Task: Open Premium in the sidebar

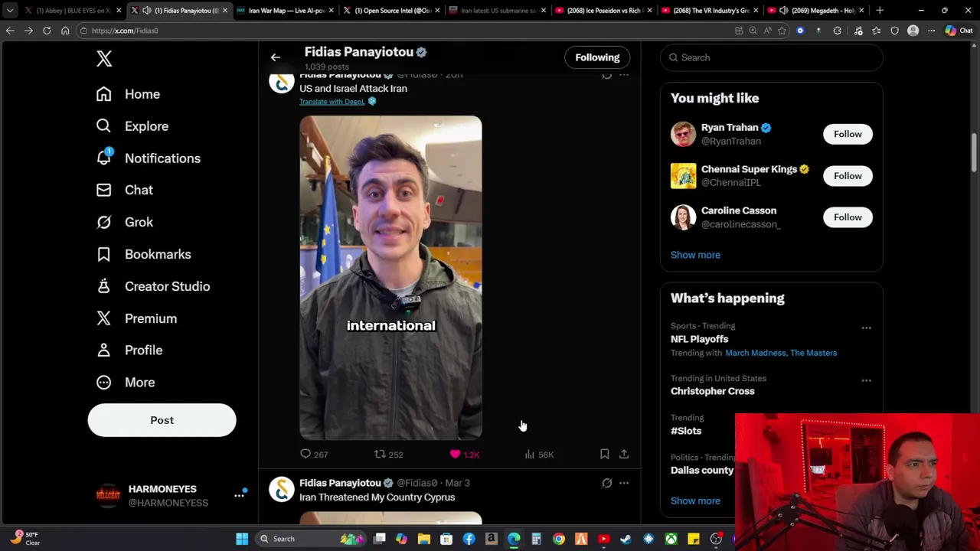Action: coord(136,318)
